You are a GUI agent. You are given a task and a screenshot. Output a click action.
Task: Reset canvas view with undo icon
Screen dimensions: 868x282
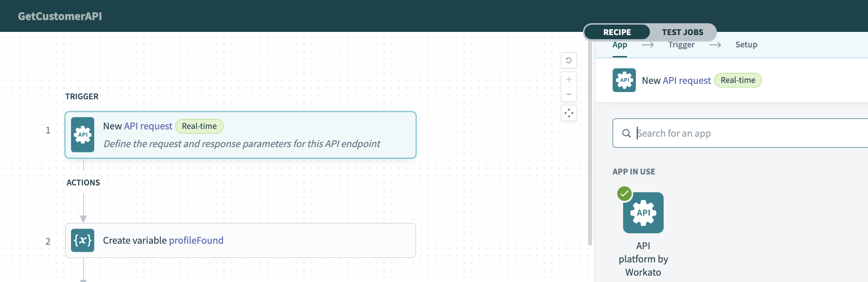point(569,61)
